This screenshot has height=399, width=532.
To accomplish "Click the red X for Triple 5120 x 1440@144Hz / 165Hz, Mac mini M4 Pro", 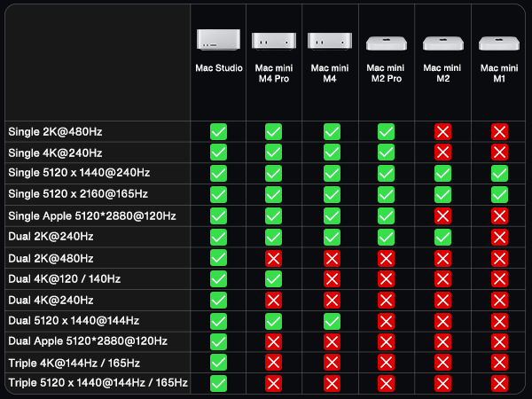I will [x=273, y=383].
